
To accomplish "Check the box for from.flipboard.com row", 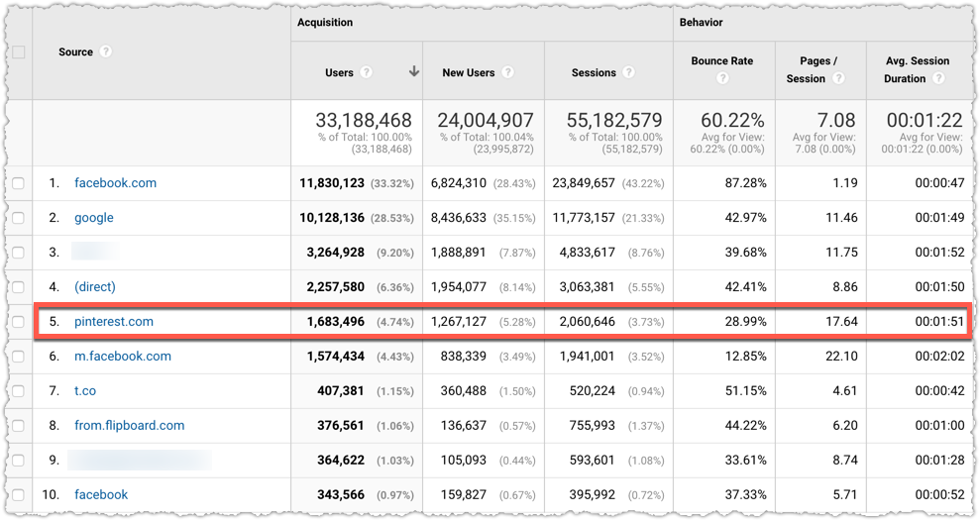I will [18, 426].
